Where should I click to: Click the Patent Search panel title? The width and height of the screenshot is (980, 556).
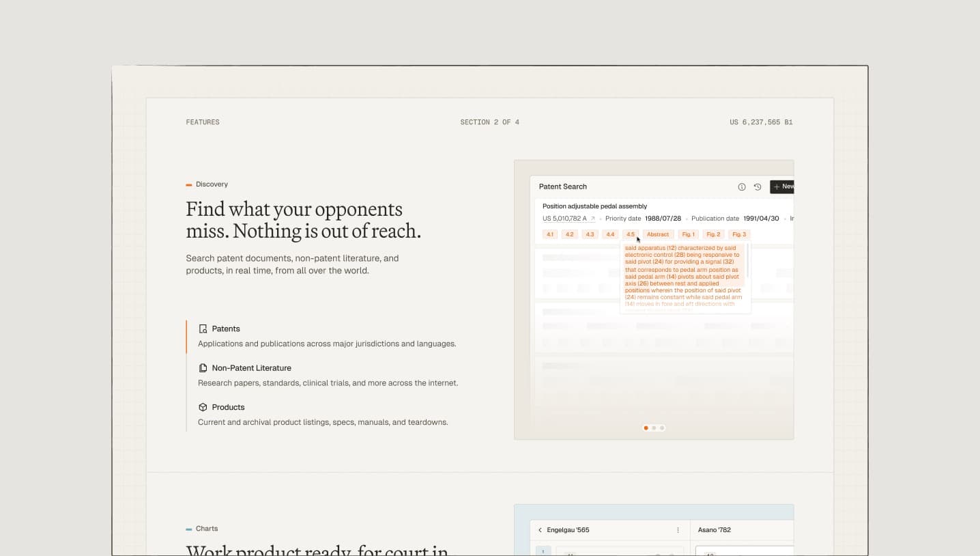(x=563, y=186)
